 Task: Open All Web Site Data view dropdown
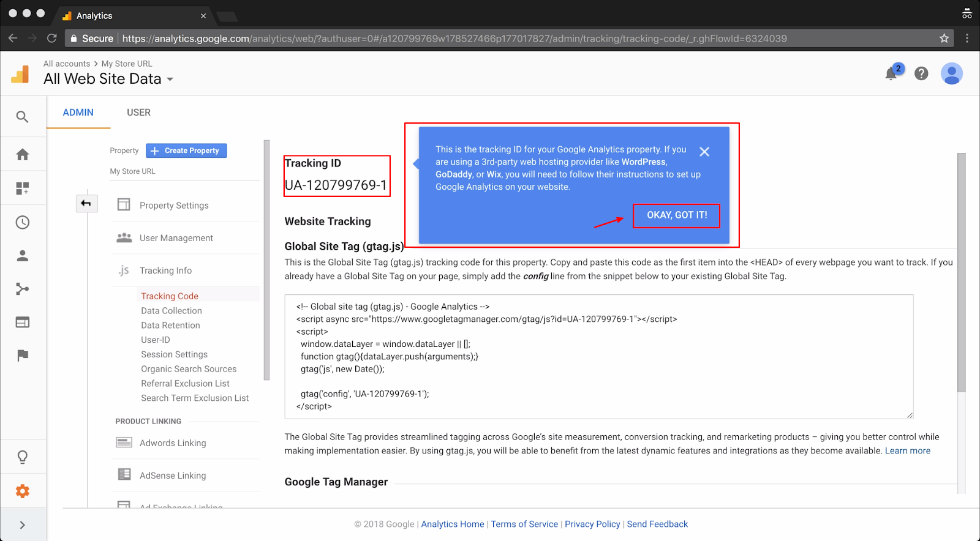[x=108, y=79]
